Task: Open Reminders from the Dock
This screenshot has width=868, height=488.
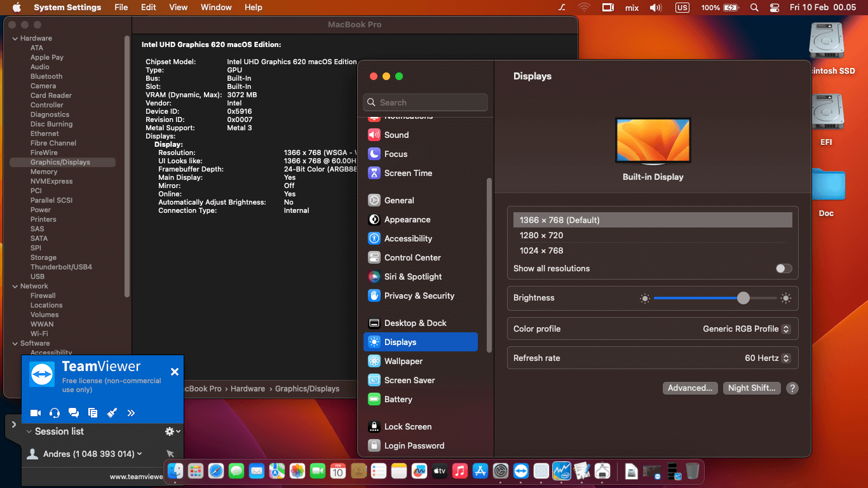Action: click(379, 471)
